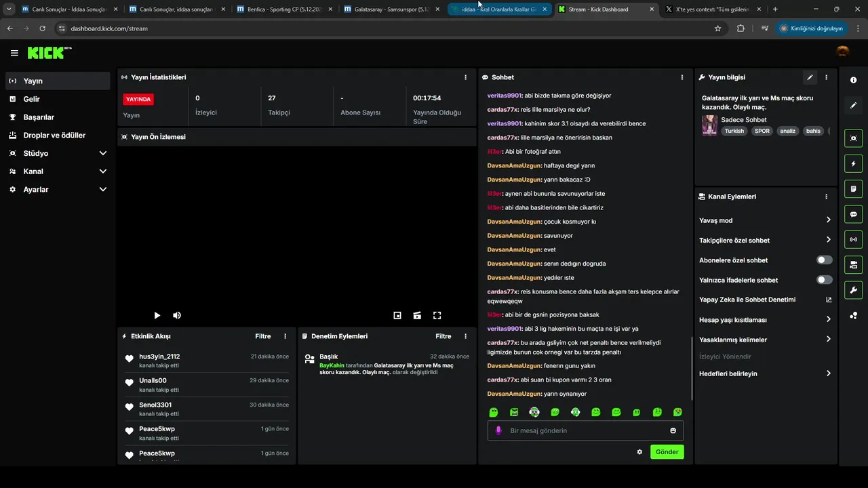Click the Kick logo
This screenshot has height=488, width=868.
[x=49, y=53]
